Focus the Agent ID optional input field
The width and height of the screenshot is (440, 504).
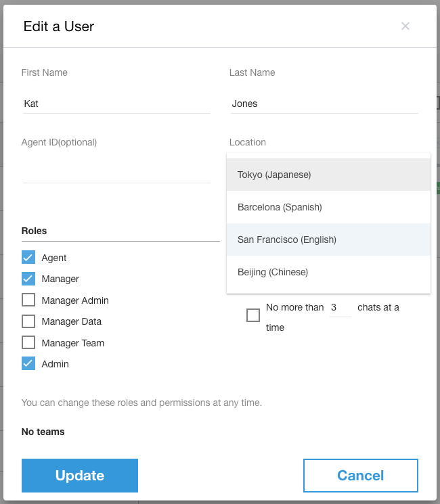pyautogui.click(x=116, y=173)
